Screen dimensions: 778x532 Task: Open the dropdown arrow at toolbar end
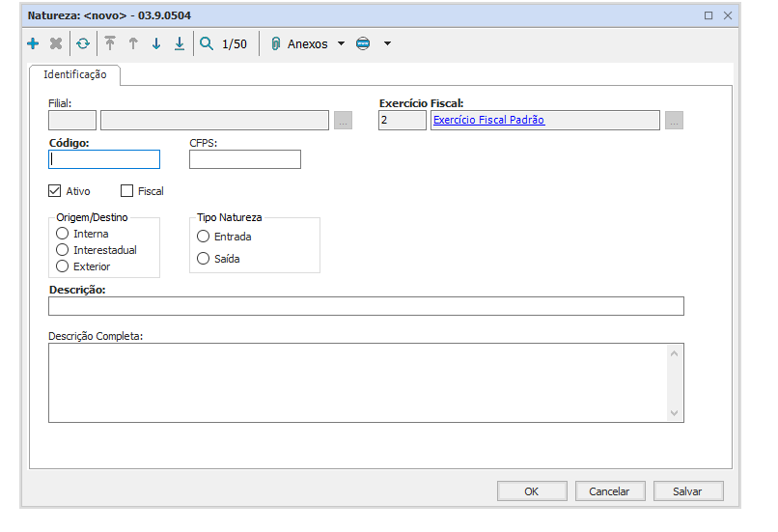coord(387,44)
